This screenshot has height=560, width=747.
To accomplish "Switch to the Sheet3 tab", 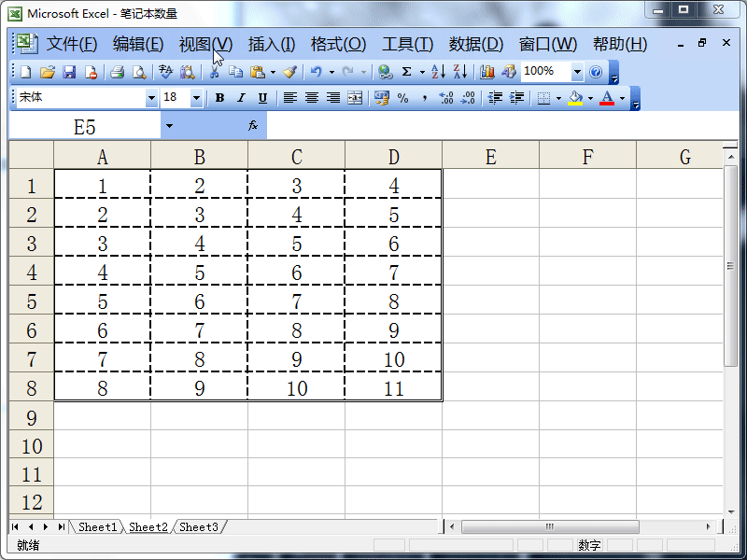I will click(199, 526).
